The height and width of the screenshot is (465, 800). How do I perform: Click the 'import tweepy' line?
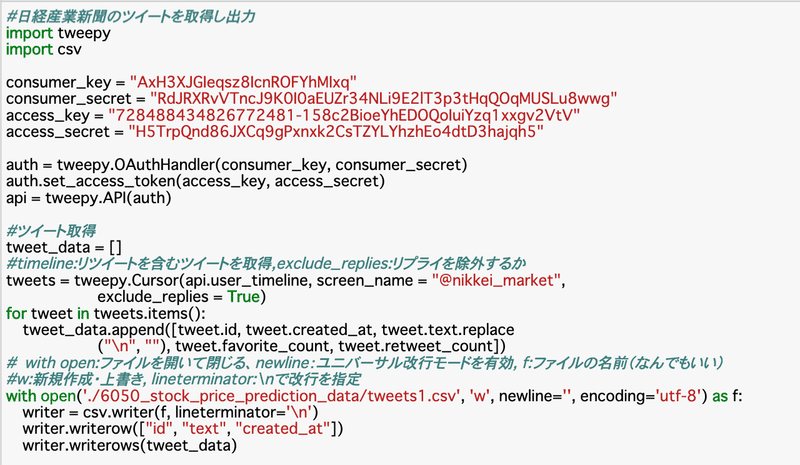[x=58, y=33]
